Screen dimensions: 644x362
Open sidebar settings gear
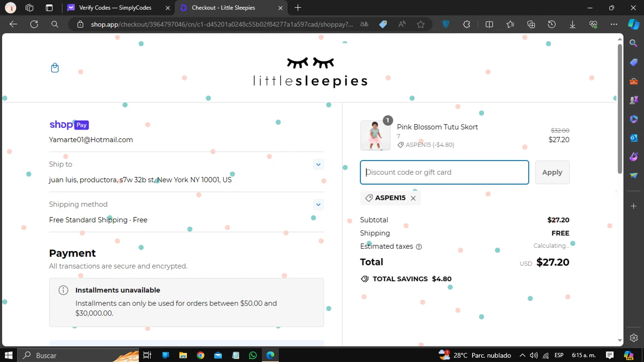tap(634, 338)
